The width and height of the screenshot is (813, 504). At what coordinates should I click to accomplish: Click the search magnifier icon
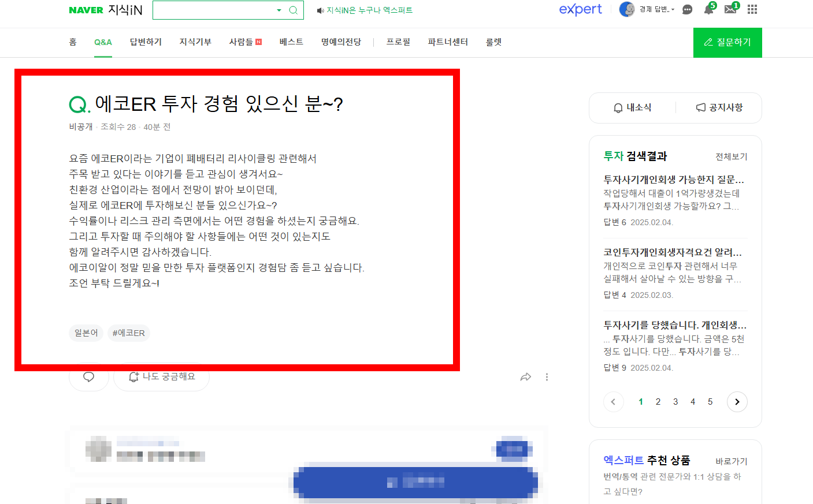click(294, 10)
